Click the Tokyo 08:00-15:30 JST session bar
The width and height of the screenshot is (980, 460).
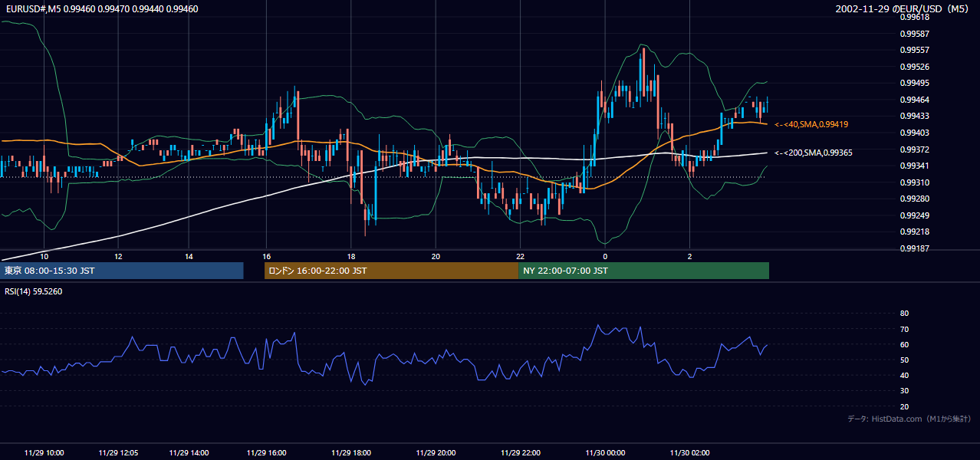[x=123, y=271]
